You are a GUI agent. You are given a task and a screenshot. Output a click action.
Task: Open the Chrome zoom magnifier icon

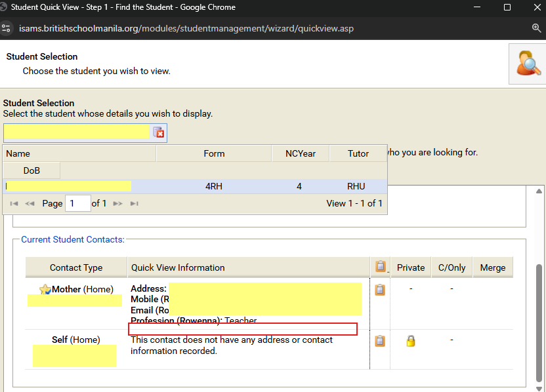point(536,29)
